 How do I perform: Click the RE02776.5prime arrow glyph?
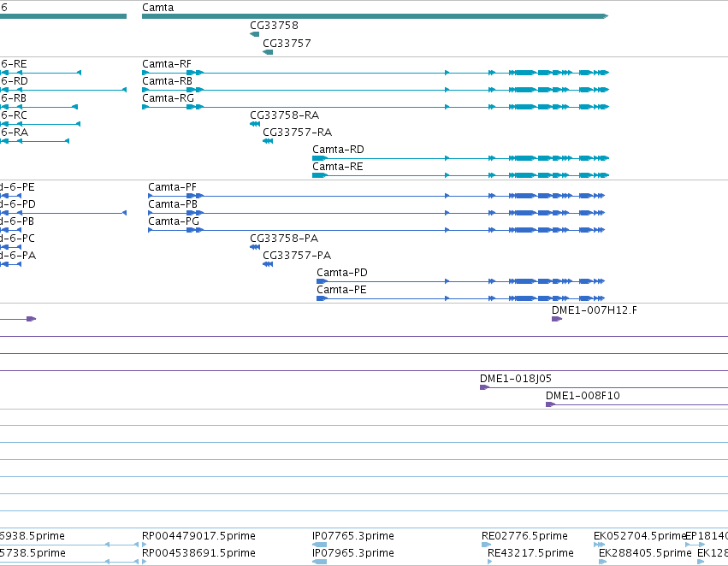pyautogui.click(x=486, y=545)
